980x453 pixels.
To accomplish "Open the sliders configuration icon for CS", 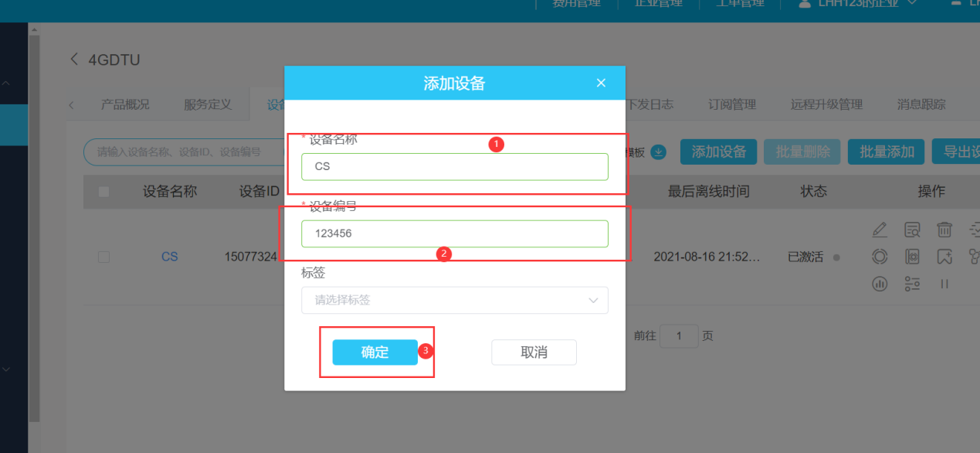I will pyautogui.click(x=912, y=284).
